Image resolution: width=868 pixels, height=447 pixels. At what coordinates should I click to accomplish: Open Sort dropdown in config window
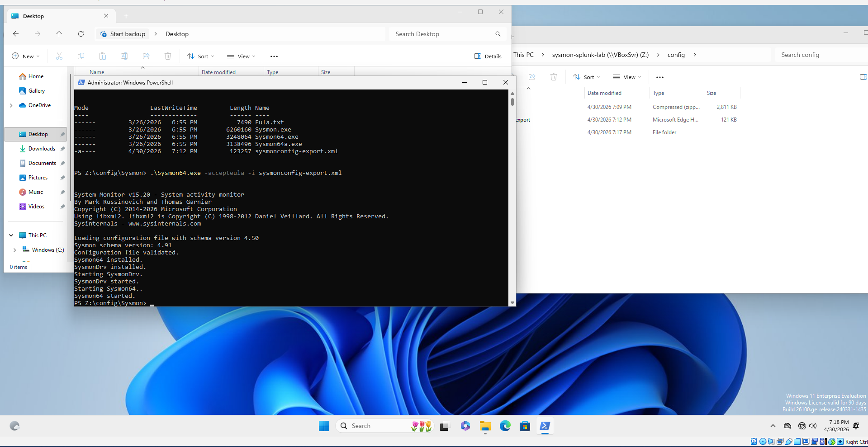pyautogui.click(x=586, y=77)
